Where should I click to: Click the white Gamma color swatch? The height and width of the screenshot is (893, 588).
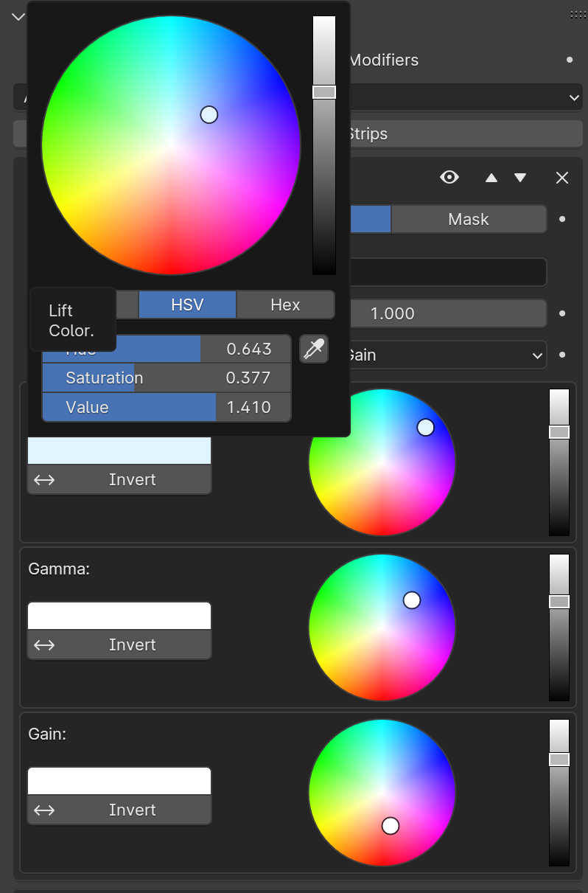coord(119,616)
